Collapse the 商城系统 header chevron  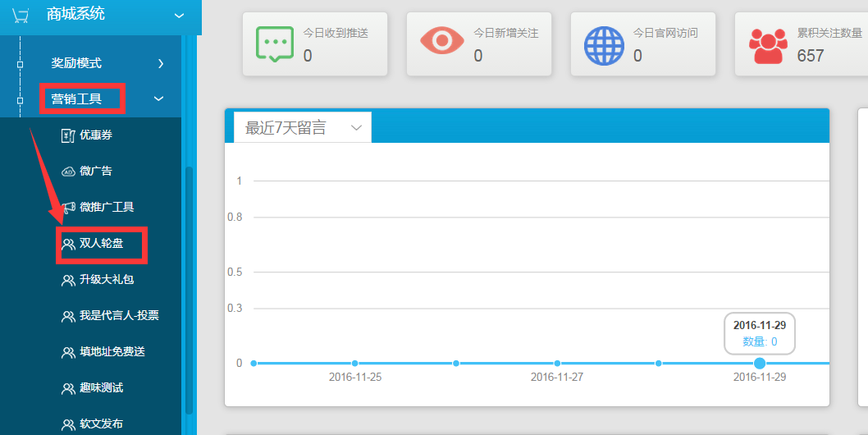click(180, 15)
